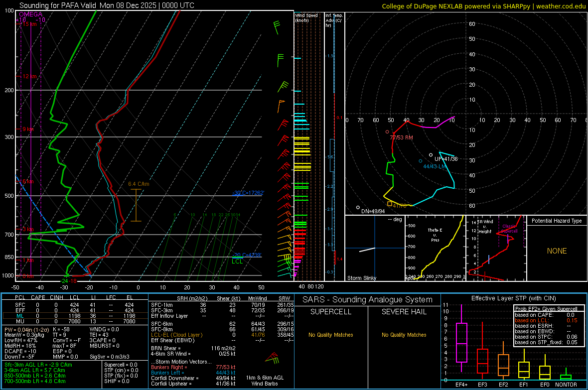Click the LCL-EL (Cloud Layer) row
The width and height of the screenshot is (588, 390).
click(222, 335)
